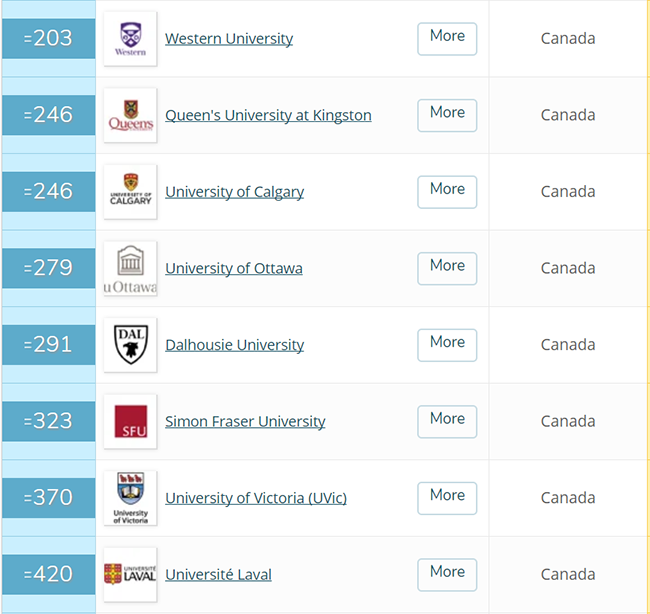
Task: Click the University of Victoria crest logo
Action: click(130, 498)
